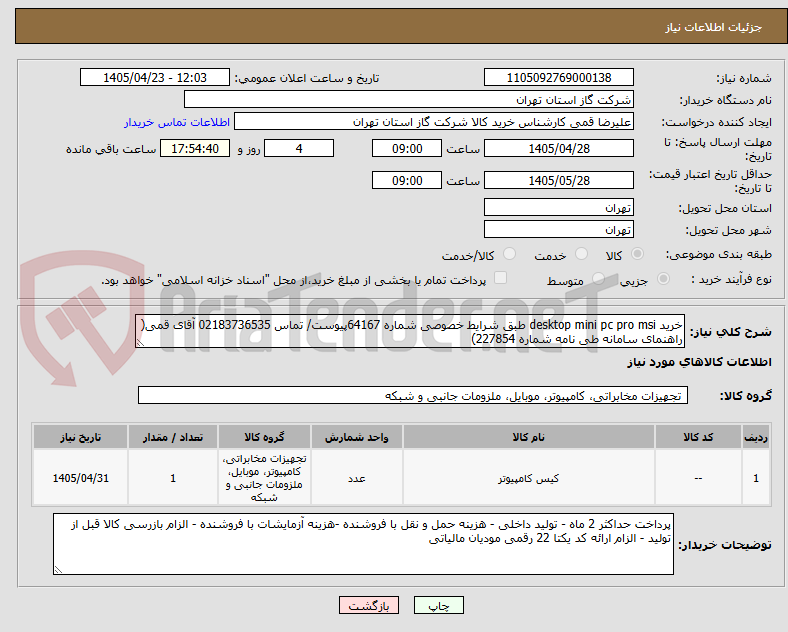Screen dimensions: 788x632
Task: Click the delivery province تهران field
Action: pyautogui.click(x=558, y=207)
